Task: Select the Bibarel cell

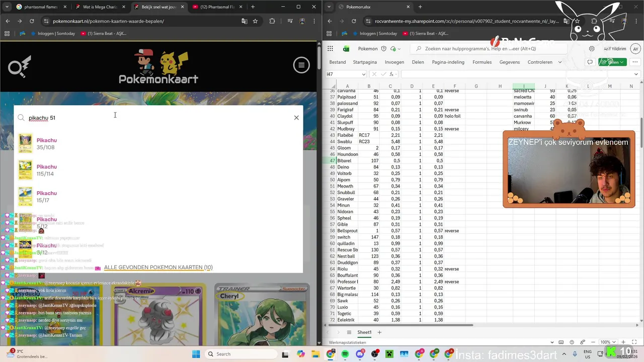Action: tap(347, 161)
